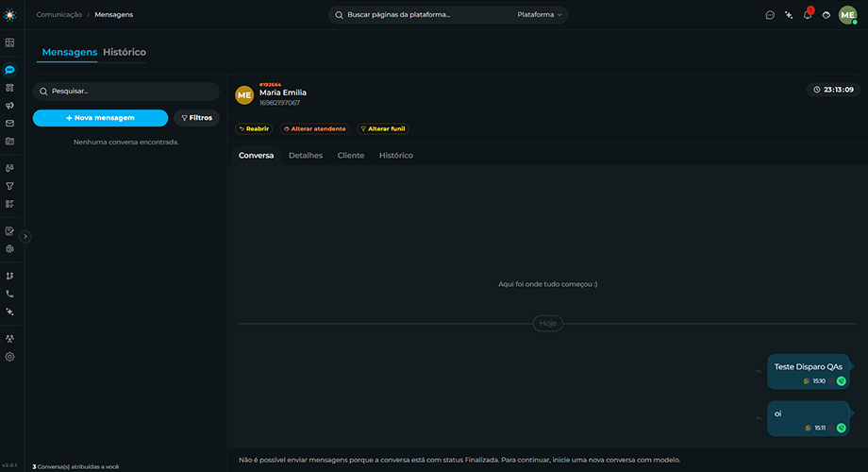Expand the sidebar with the chevron arrow
Viewport: 868px width, 472px height.
25,237
